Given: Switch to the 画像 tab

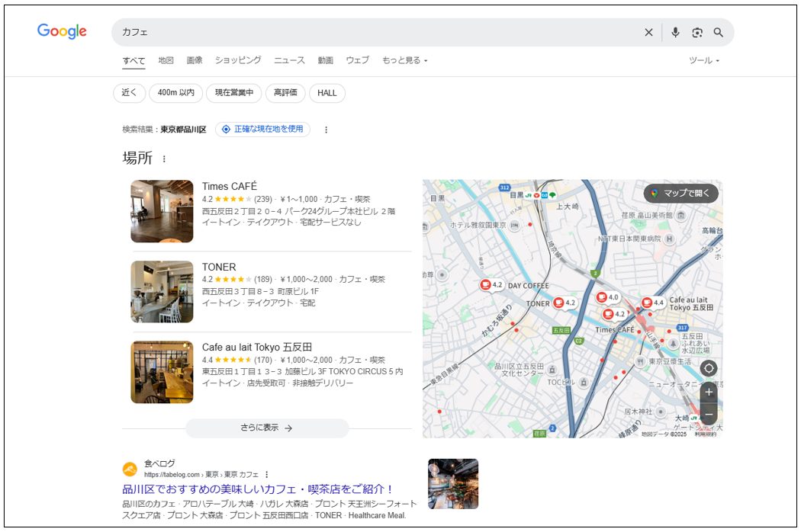Looking at the screenshot, I should (194, 60).
